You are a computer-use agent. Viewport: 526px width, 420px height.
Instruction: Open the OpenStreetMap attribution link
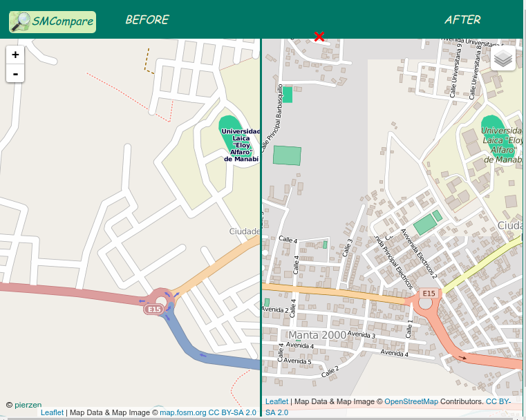pos(411,401)
